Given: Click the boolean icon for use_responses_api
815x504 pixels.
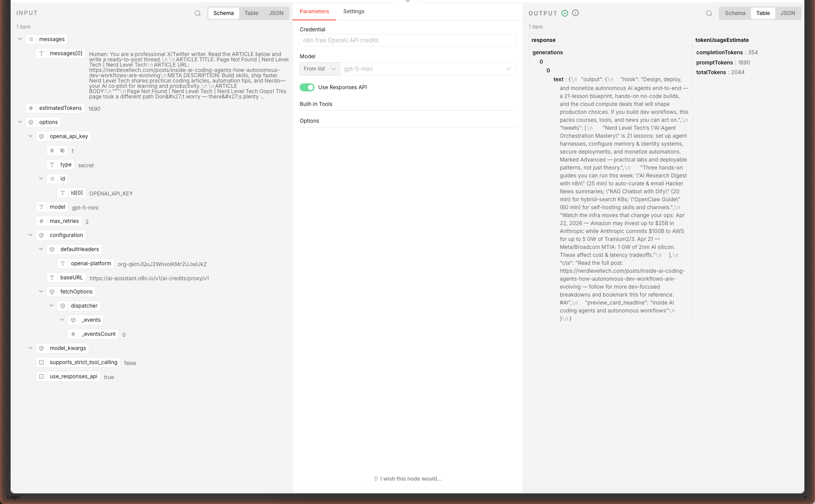Looking at the screenshot, I should (41, 376).
